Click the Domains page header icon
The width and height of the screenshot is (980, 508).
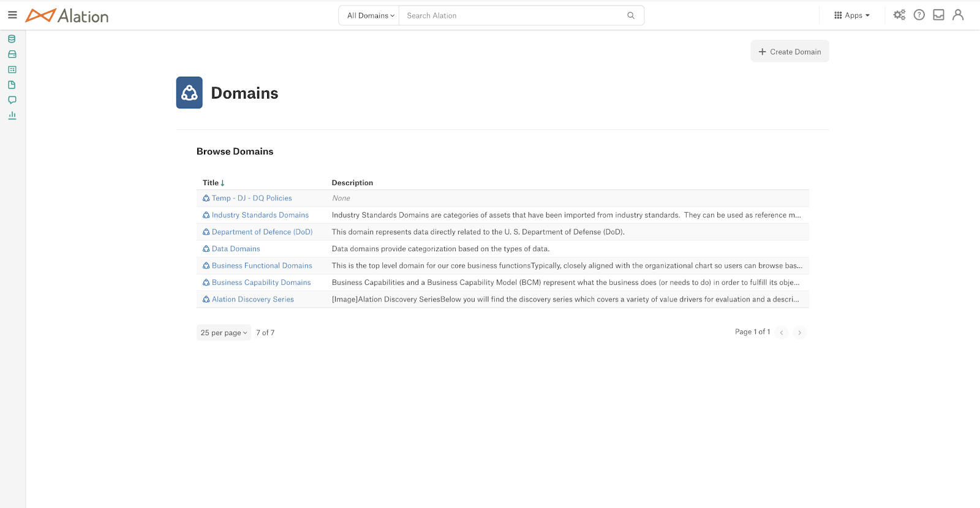click(189, 93)
